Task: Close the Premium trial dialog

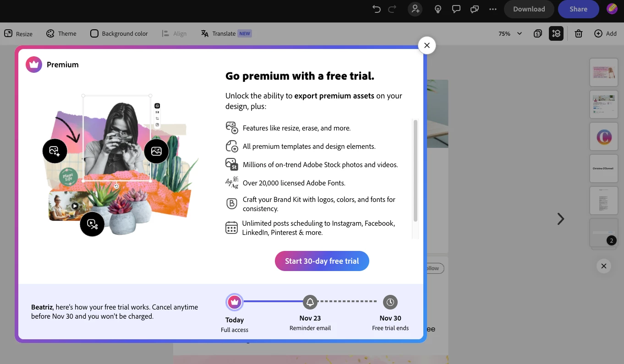Action: (x=427, y=45)
